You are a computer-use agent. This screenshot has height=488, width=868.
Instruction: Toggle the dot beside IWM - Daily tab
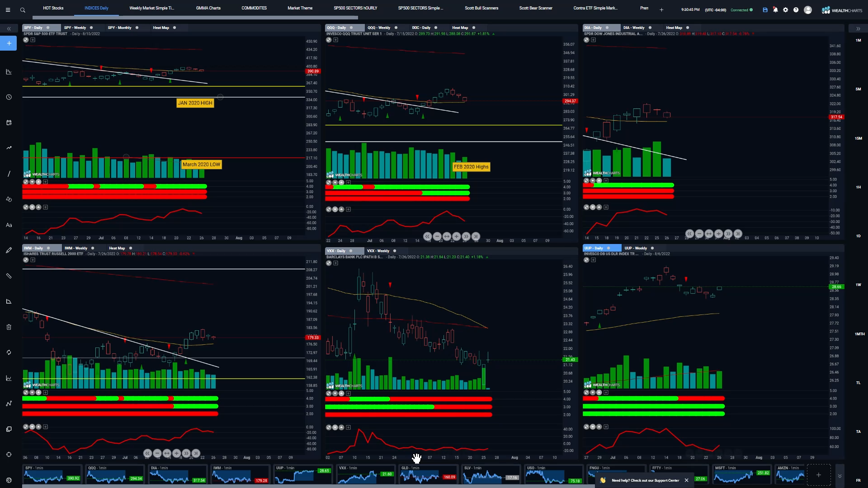(48, 248)
